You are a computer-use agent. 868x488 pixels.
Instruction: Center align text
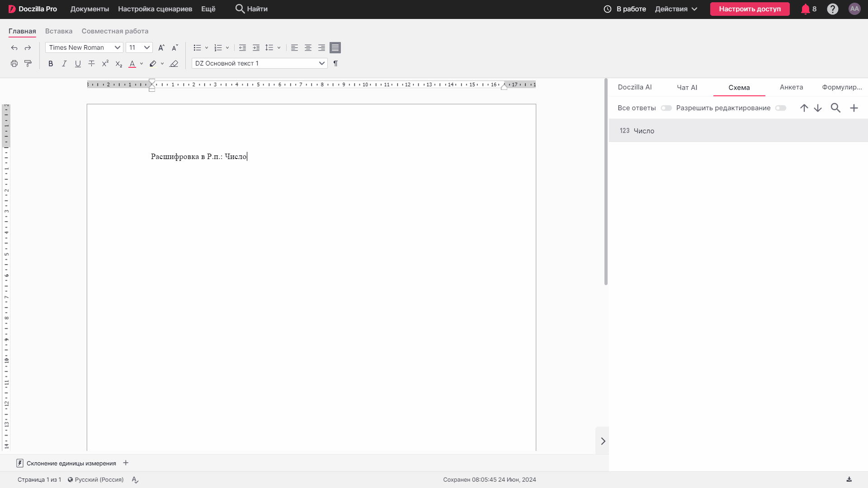pyautogui.click(x=308, y=48)
